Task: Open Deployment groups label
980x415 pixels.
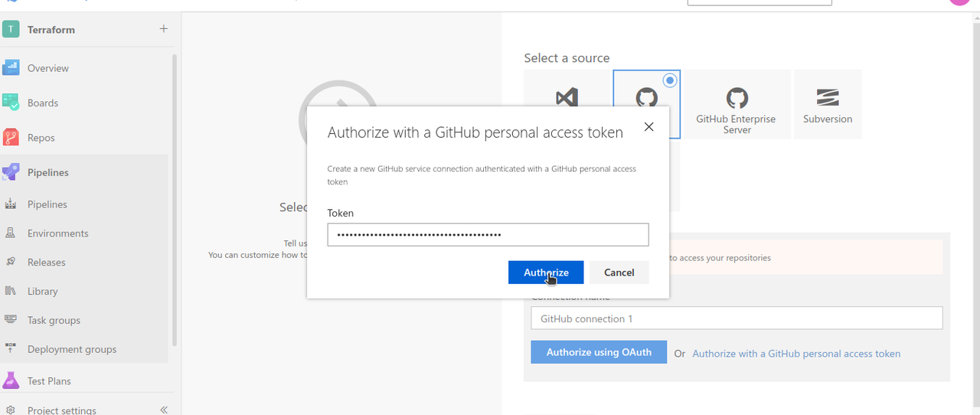Action: (x=72, y=349)
